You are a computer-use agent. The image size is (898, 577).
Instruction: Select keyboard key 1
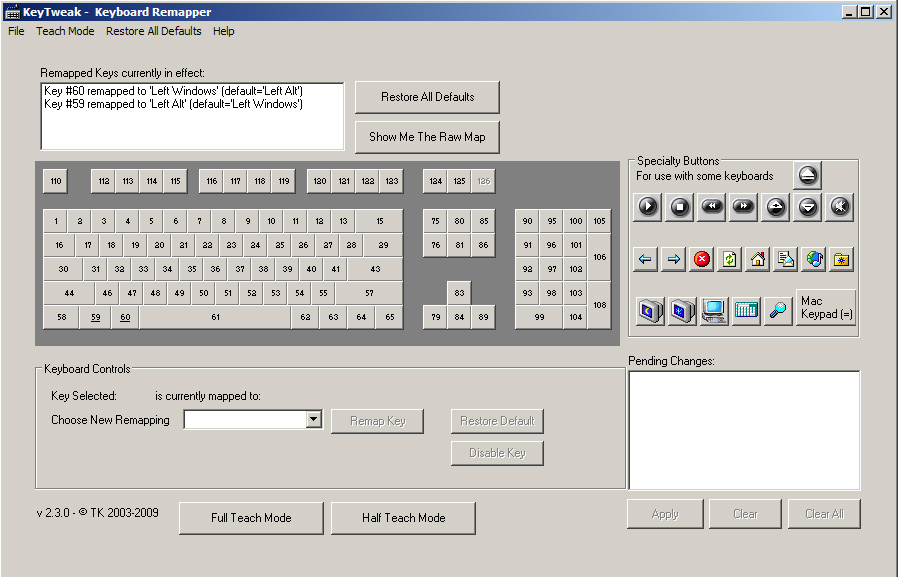click(x=56, y=221)
